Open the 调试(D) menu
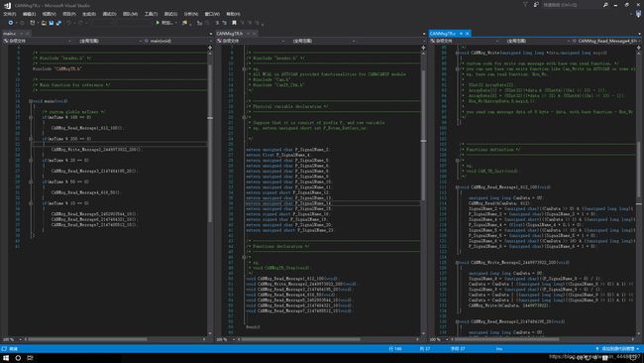The width and height of the screenshot is (644, 363). click(109, 14)
